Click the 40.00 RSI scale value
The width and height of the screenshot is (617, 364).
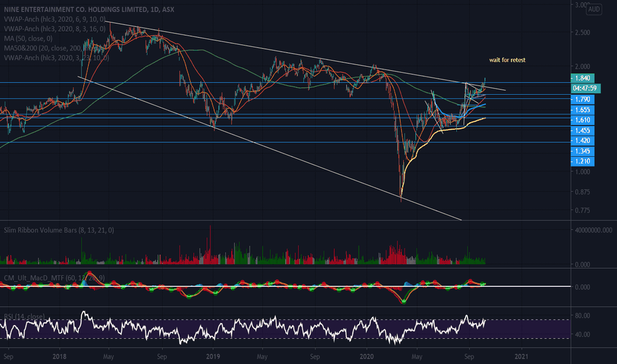coord(583,334)
